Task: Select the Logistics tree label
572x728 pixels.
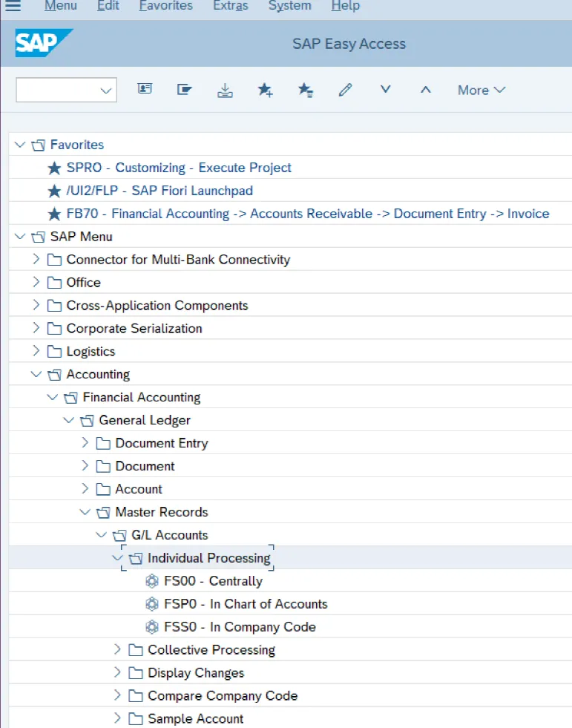Action: pos(91,352)
